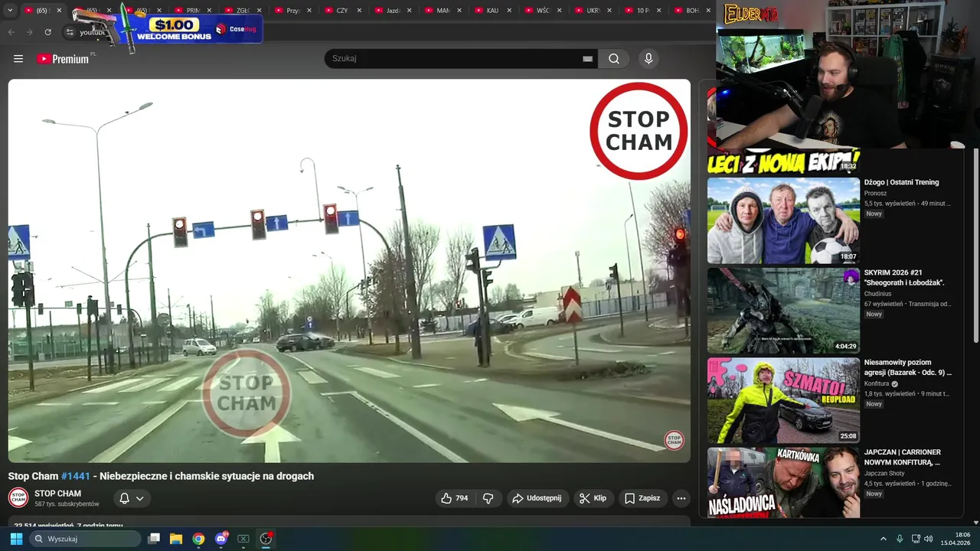Create a clip with Klip button
The height and width of the screenshot is (551, 980).
pyautogui.click(x=593, y=498)
